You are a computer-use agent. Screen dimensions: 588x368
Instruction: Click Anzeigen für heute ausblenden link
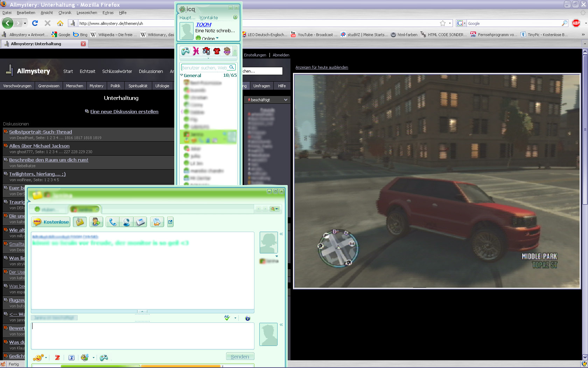(x=322, y=67)
